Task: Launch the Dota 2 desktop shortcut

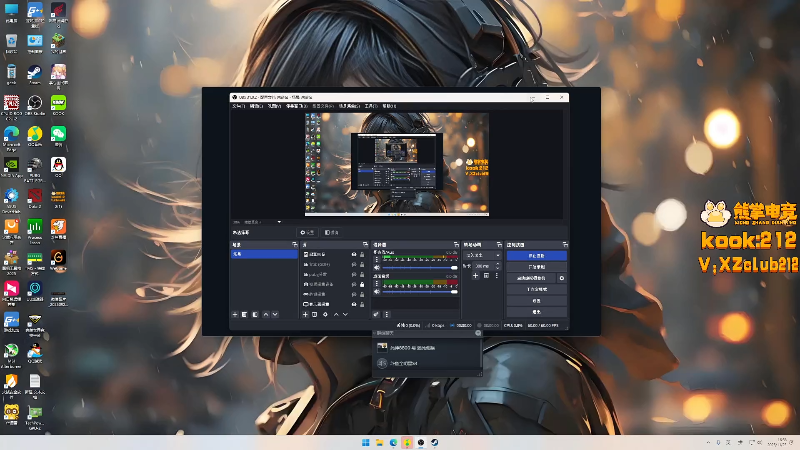Action: point(35,198)
